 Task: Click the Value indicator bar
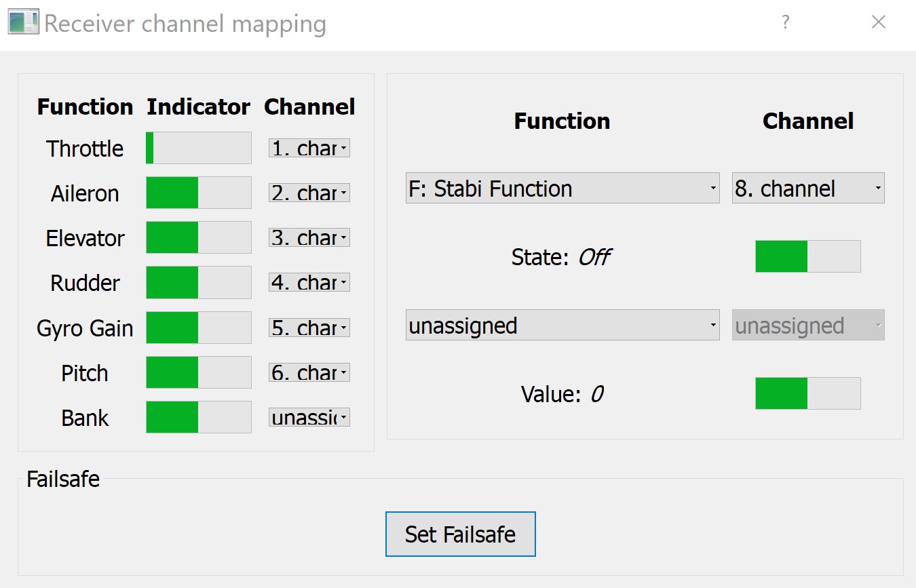click(x=807, y=393)
